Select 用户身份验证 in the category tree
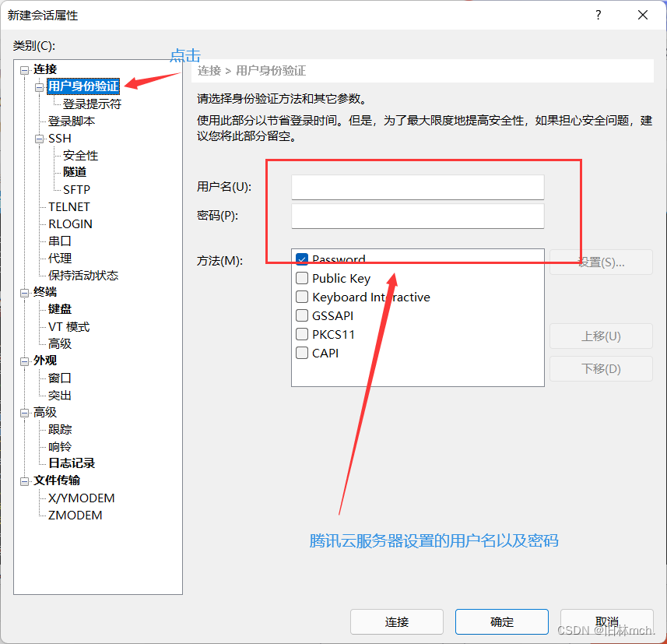The width and height of the screenshot is (667, 644). click(83, 86)
